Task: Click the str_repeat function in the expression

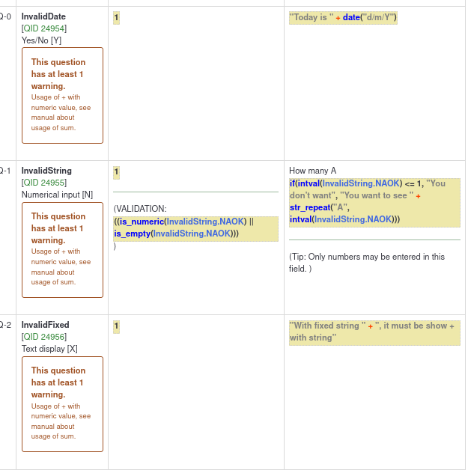Action: click(313, 207)
